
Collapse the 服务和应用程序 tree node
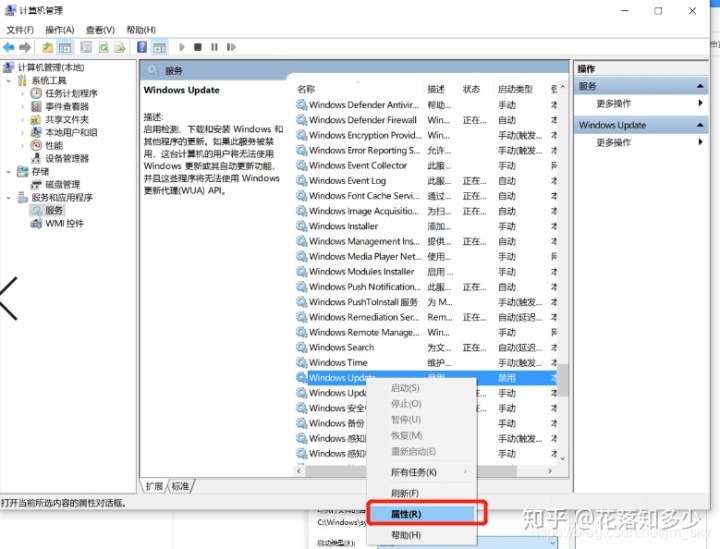tap(8, 198)
